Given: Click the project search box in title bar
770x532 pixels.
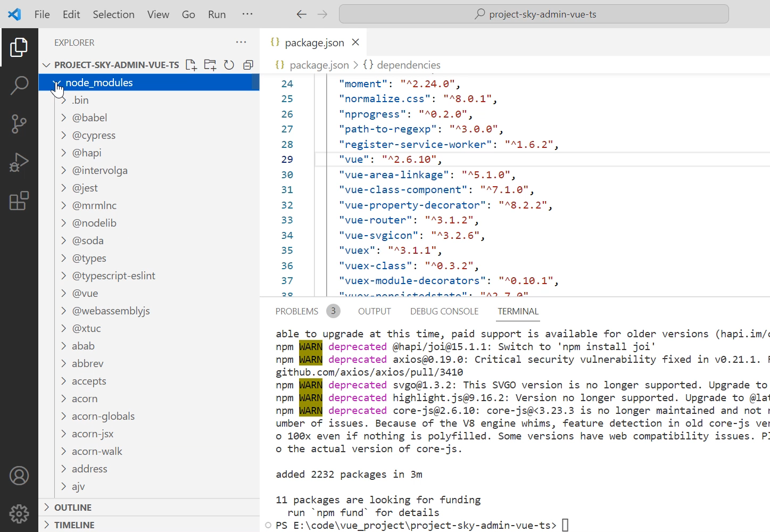Looking at the screenshot, I should pos(534,14).
